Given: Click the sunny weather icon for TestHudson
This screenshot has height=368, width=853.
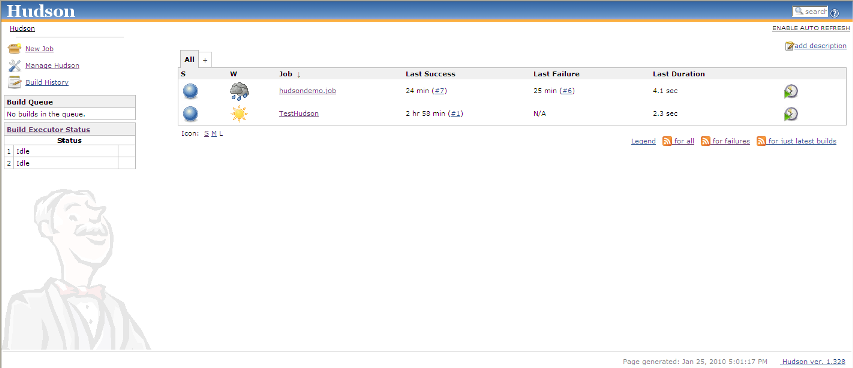Looking at the screenshot, I should [239, 114].
